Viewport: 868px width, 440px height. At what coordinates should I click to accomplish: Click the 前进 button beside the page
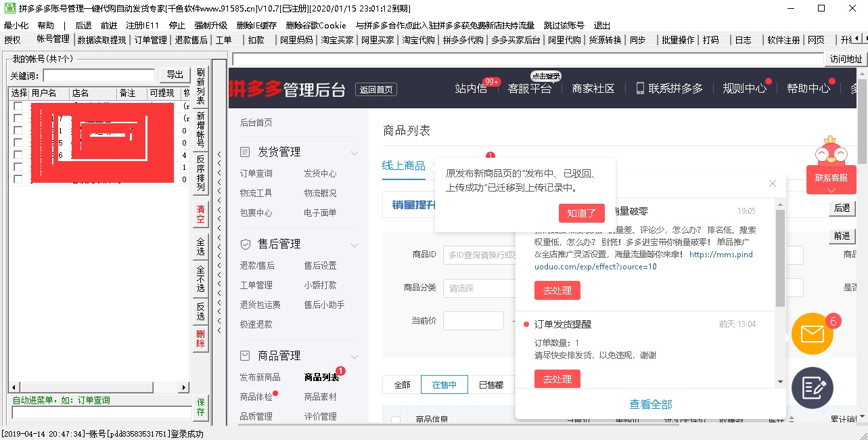[842, 236]
